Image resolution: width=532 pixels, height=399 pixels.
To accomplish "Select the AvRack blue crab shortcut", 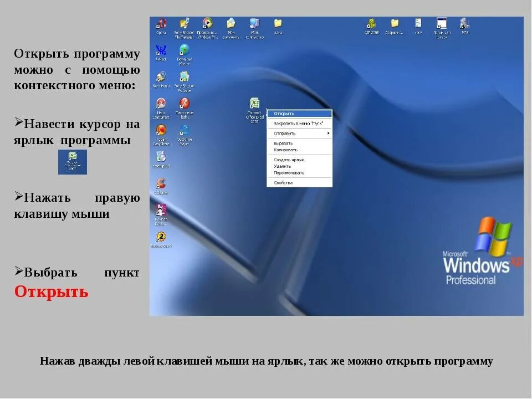I will pos(161,53).
